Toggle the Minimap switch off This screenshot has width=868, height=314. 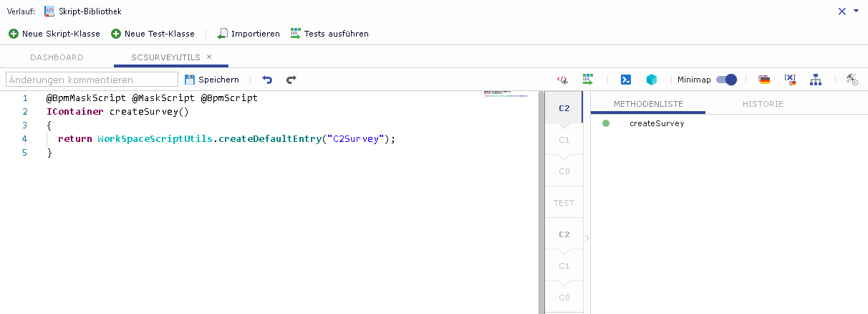point(726,80)
